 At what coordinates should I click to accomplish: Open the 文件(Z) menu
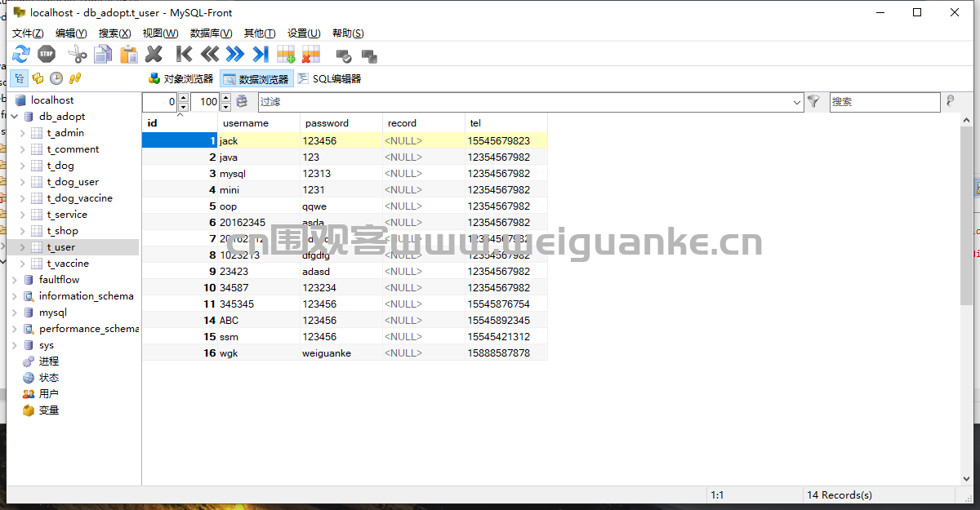[x=27, y=33]
